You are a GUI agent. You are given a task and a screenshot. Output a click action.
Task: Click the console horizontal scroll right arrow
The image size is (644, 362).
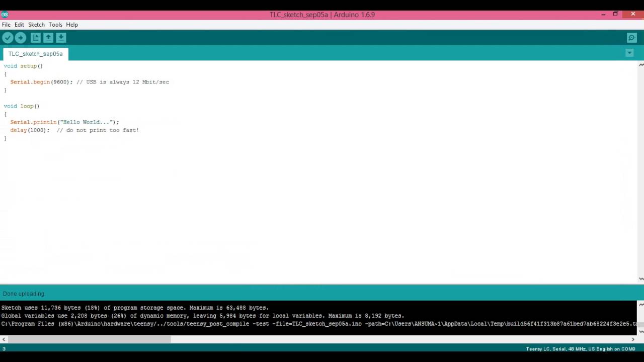[633, 339]
